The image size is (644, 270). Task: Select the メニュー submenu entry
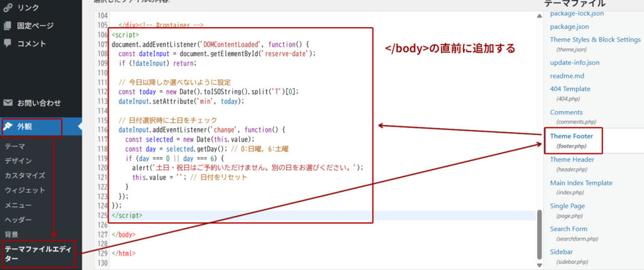tap(18, 205)
